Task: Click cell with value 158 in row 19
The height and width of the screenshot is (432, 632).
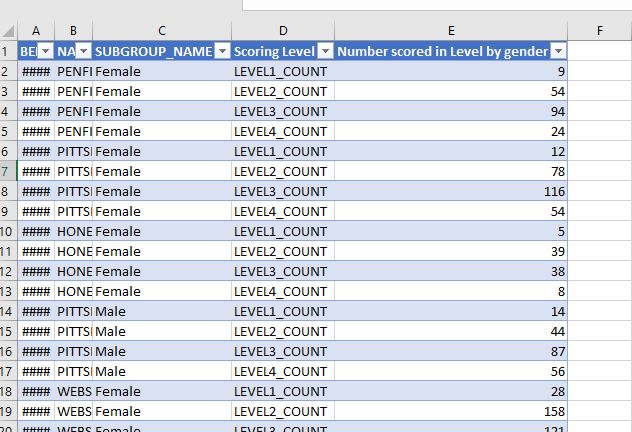Action: [x=451, y=411]
